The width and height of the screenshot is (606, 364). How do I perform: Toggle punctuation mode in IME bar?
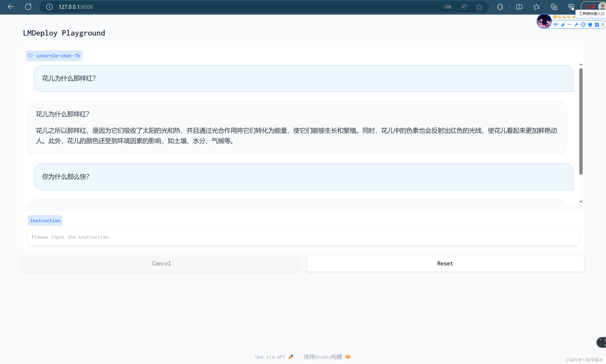coord(569,25)
